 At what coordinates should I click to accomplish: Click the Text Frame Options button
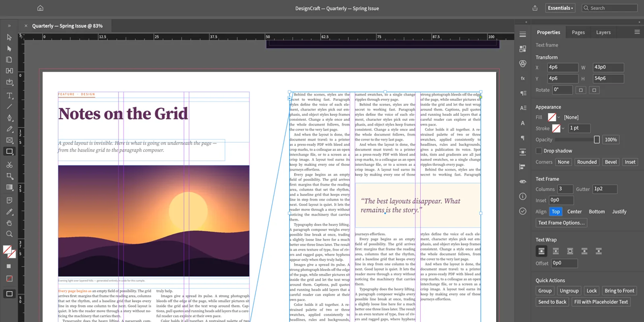(561, 223)
